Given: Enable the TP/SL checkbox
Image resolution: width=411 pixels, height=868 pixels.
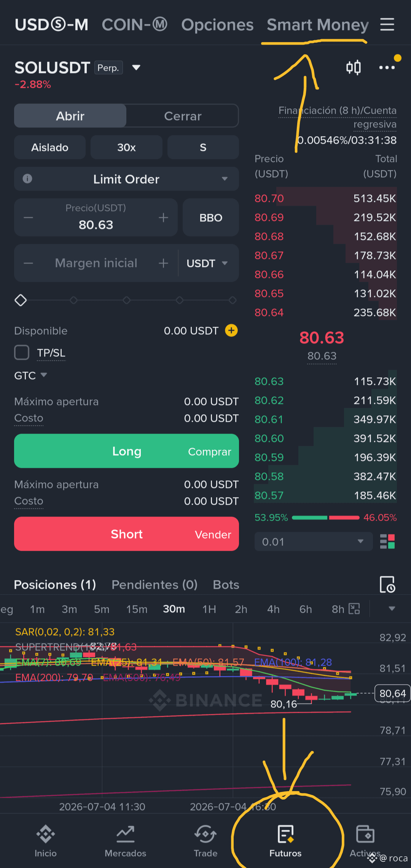Looking at the screenshot, I should tap(22, 353).
